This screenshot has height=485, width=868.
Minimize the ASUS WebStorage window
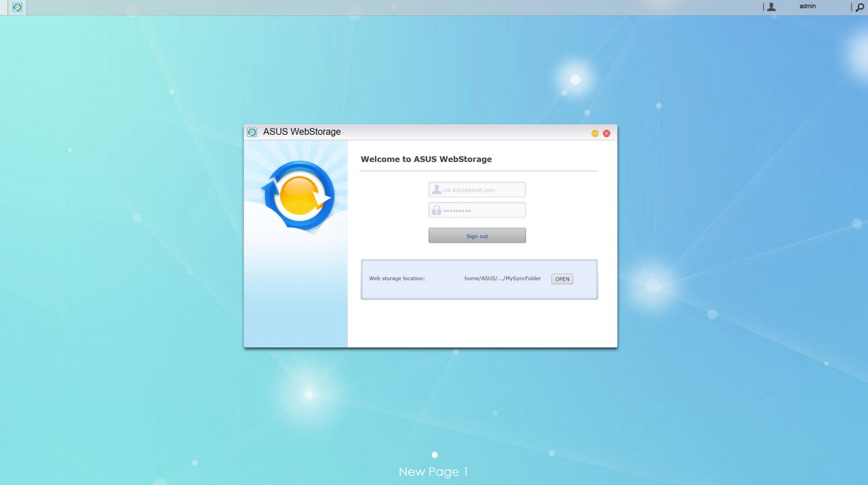595,134
